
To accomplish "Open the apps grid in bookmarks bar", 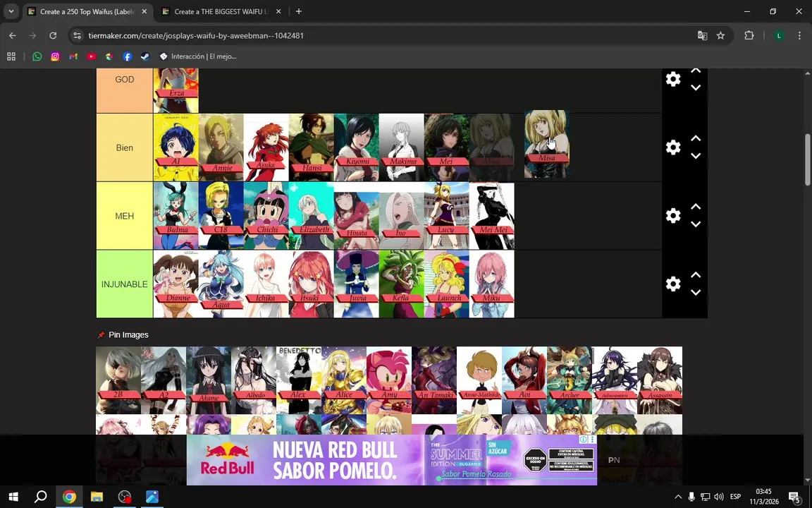I will tap(11, 56).
